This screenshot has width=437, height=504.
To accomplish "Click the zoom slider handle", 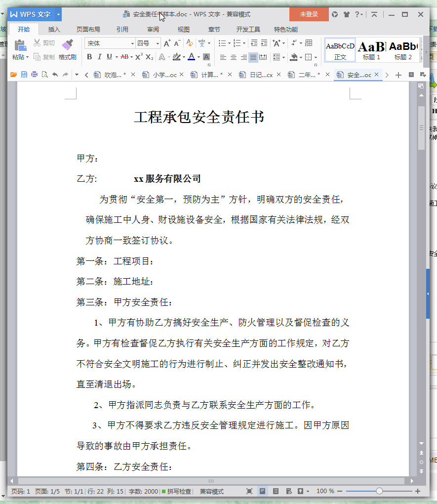I will click(x=379, y=491).
